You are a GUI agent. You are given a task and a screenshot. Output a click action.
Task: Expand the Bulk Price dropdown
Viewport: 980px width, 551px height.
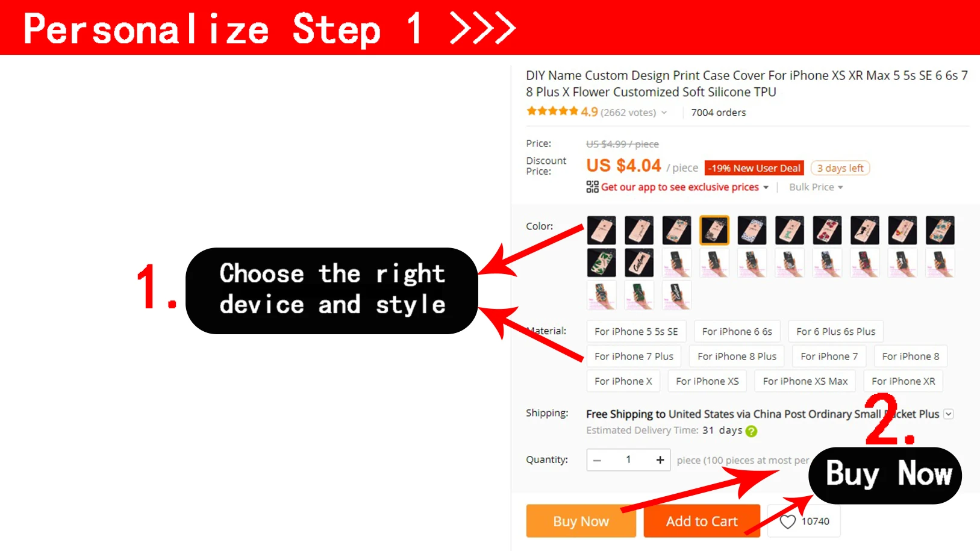(816, 187)
